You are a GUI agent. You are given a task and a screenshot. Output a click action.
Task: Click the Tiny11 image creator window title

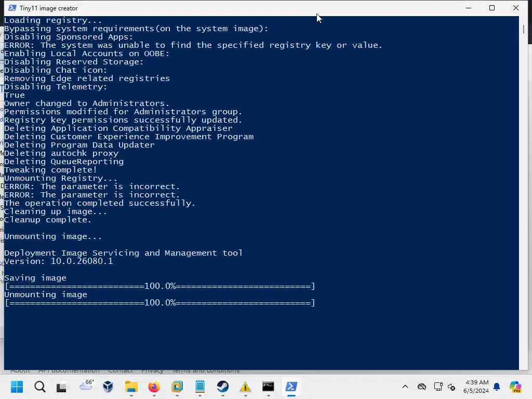pyautogui.click(x=48, y=8)
